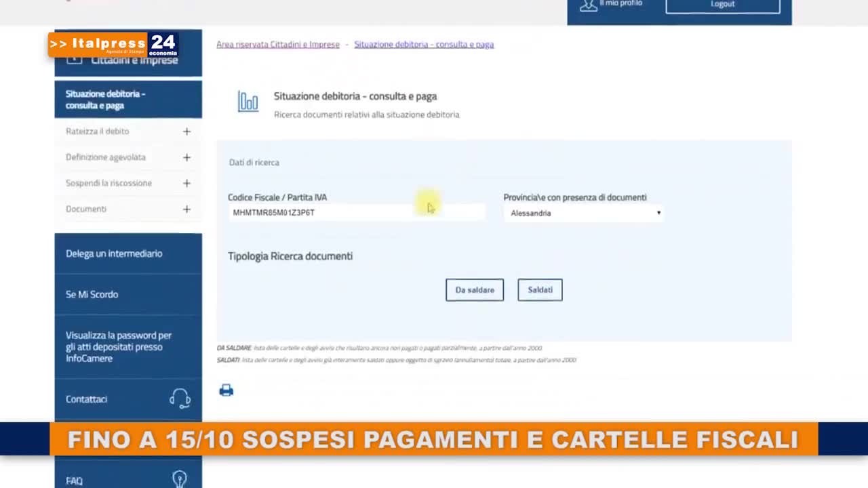868x488 pixels.
Task: Click in the Codice Fiscale / Partita IVA field
Action: click(356, 213)
